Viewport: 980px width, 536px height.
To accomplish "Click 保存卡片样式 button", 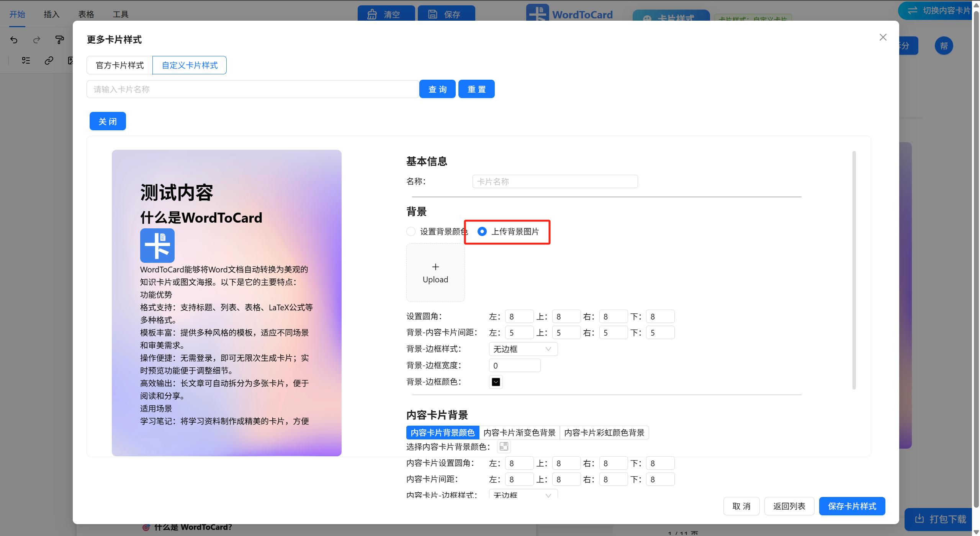I will 852,506.
